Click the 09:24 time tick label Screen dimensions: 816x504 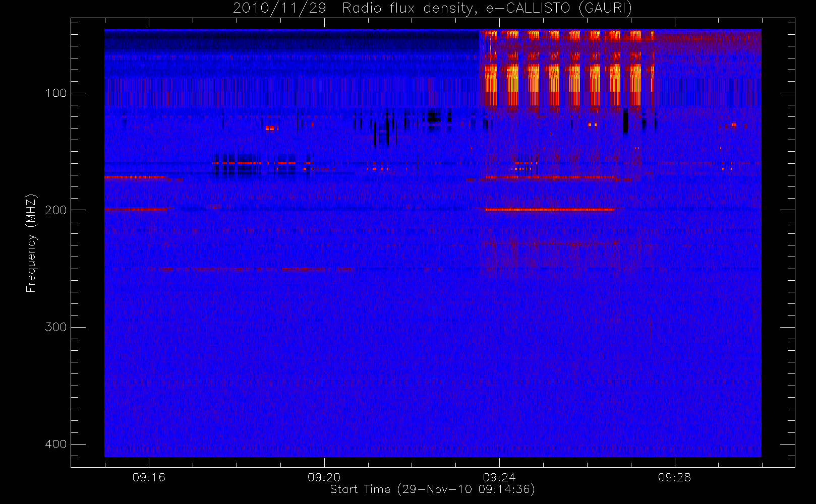tap(499, 477)
